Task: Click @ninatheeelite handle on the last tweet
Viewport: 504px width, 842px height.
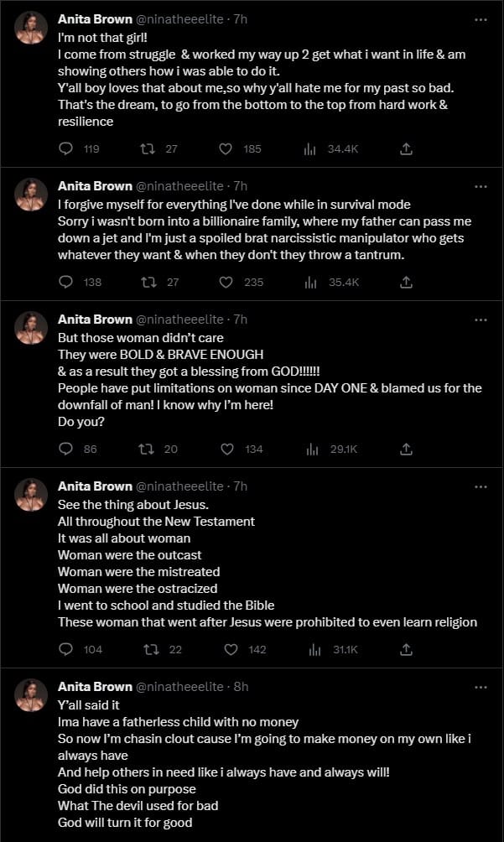Action: (179, 686)
